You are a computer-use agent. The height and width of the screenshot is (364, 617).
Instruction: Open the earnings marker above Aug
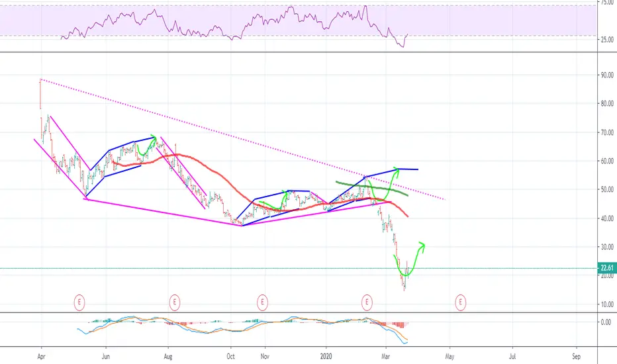[175, 302]
